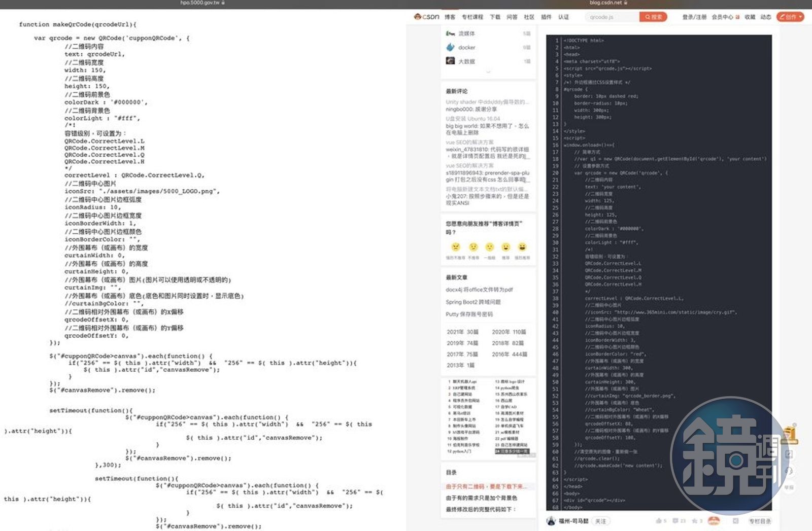Open the 创作 dropdown button
The height and width of the screenshot is (531, 812).
790,17
